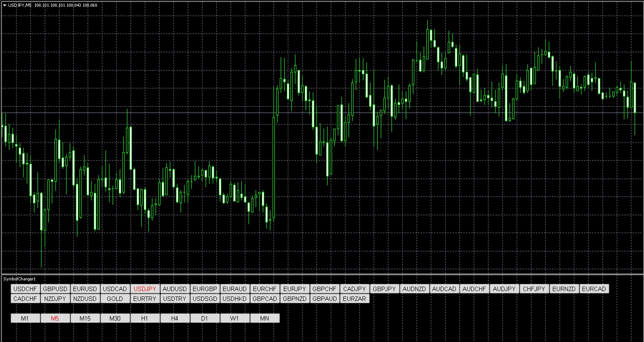Load the EURTRY symbol

click(x=145, y=298)
